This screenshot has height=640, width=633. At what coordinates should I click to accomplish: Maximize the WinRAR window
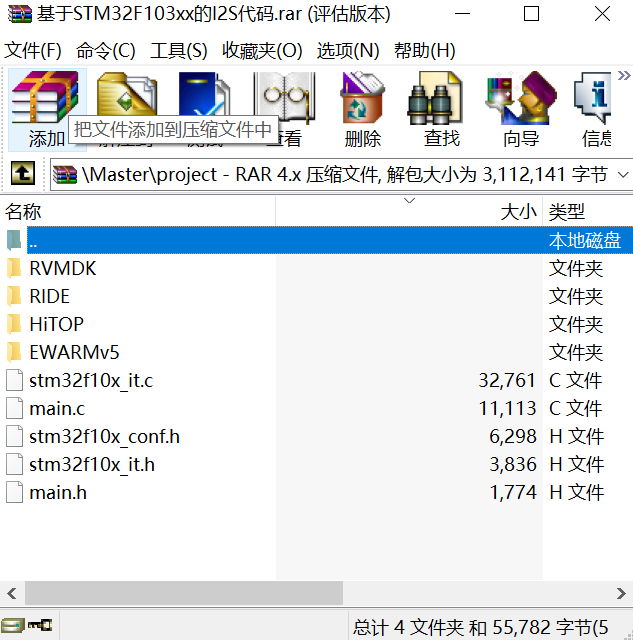tap(531, 14)
